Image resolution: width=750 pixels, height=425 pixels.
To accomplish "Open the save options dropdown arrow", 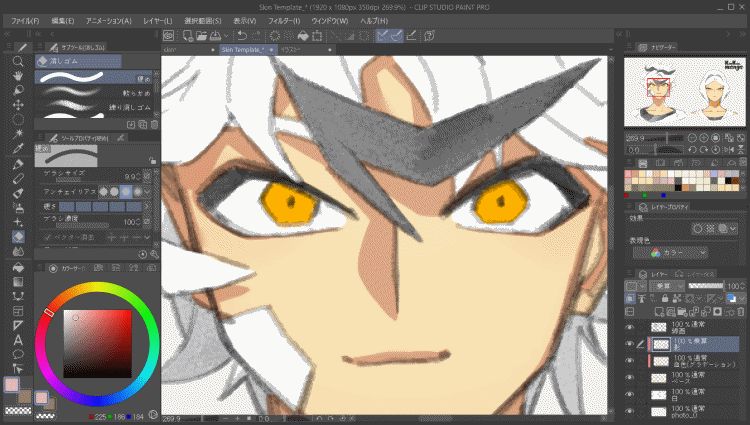I will coord(226,36).
